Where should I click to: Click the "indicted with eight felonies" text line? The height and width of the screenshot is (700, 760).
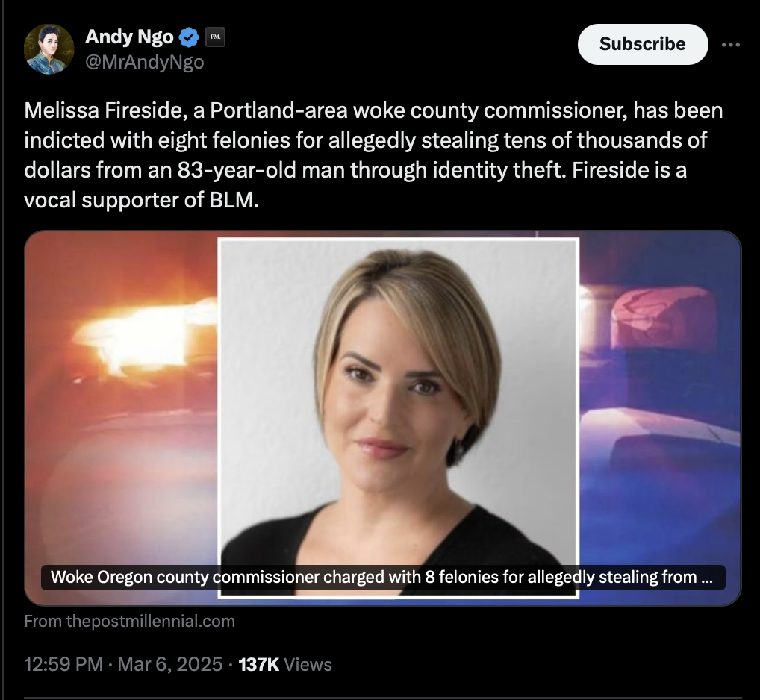[366, 140]
